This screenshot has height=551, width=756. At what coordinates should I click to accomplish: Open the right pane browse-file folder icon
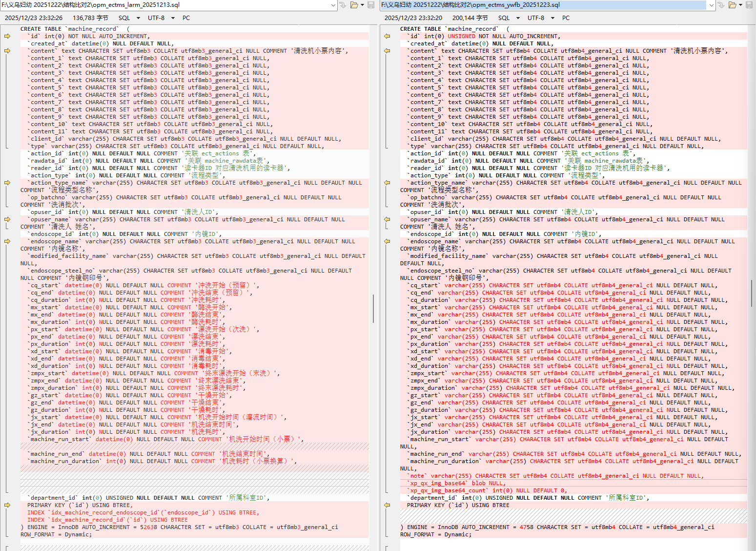coord(732,5)
